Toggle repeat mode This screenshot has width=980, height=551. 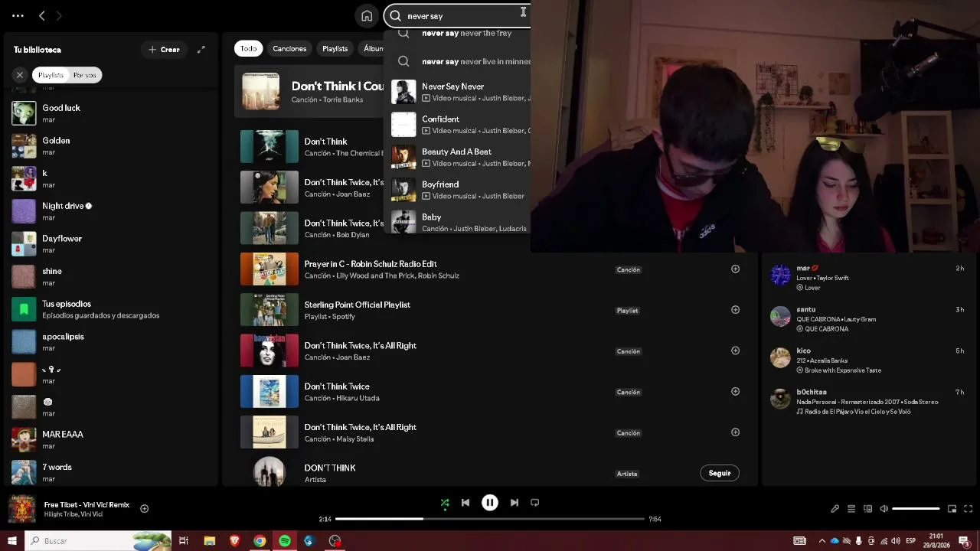[x=535, y=503]
